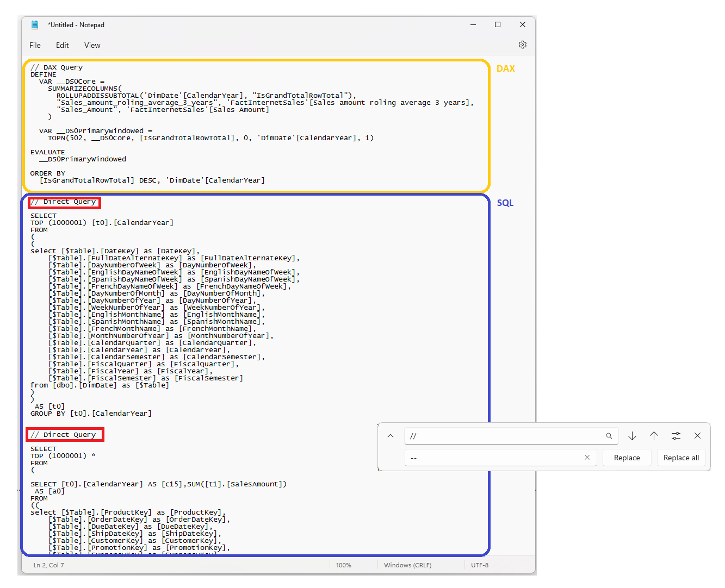Close the find and replace bar
This screenshot has width=725, height=588.
pyautogui.click(x=697, y=435)
